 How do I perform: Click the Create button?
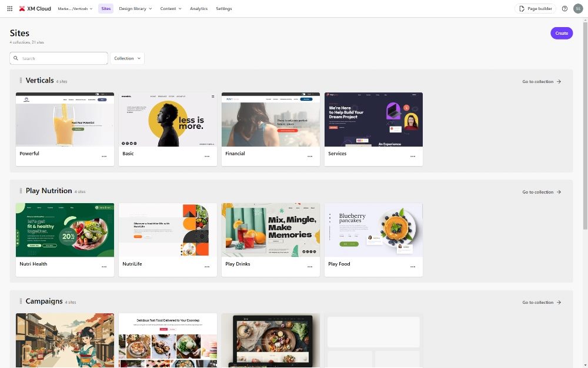(x=562, y=33)
